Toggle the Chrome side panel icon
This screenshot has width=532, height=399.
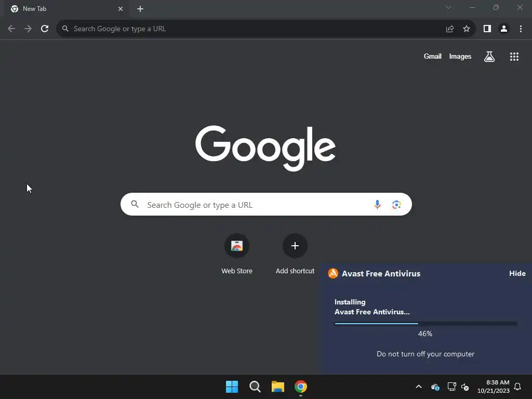tap(487, 29)
